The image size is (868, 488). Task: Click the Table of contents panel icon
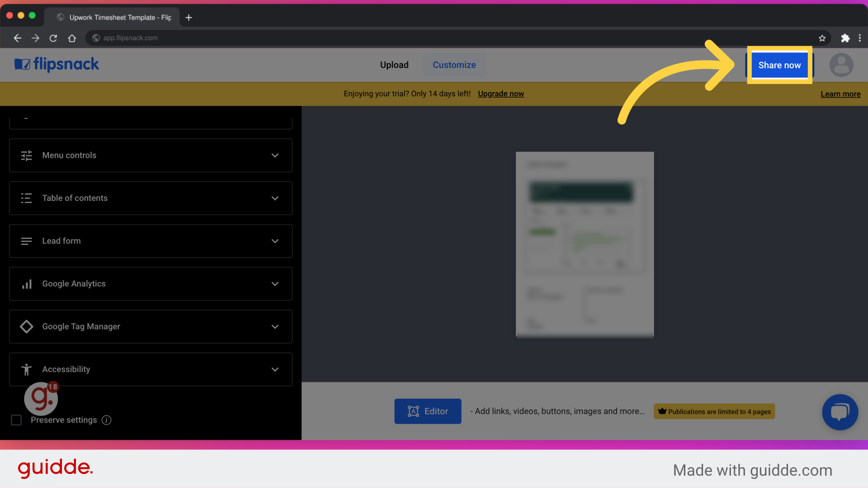[x=26, y=198]
